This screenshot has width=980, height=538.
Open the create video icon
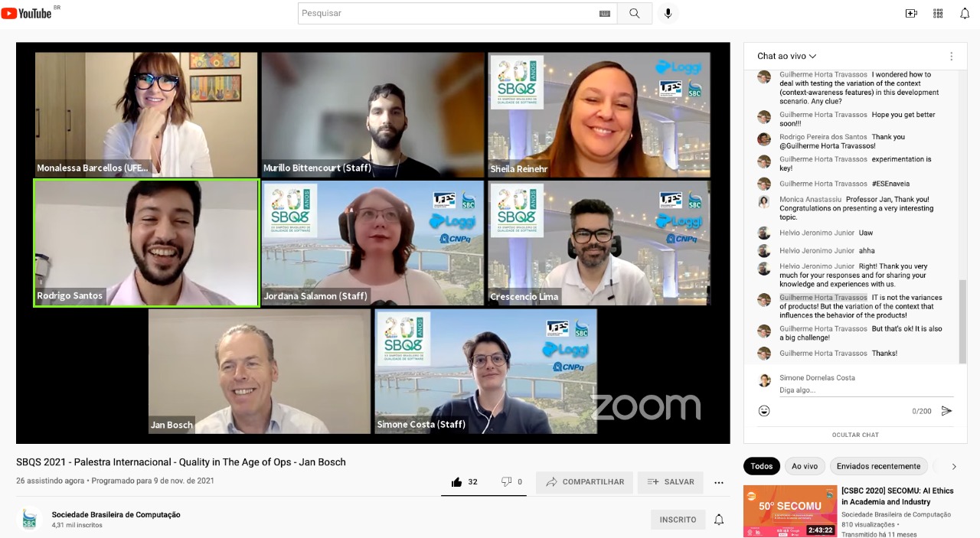(911, 13)
